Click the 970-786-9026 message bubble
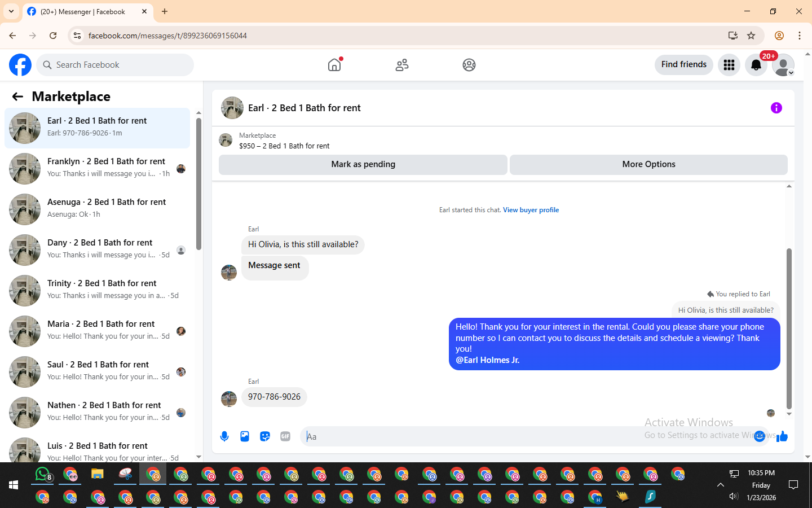Viewport: 812px width, 508px height. (274, 397)
